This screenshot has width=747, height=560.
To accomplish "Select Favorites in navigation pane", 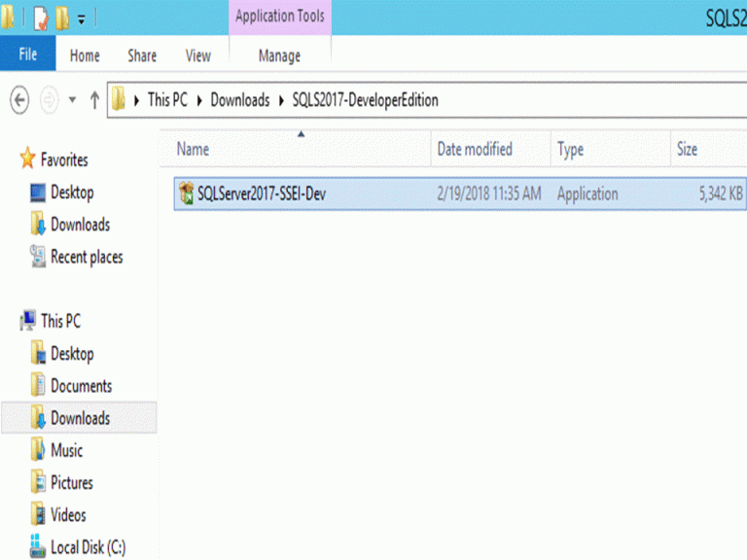I will click(x=64, y=159).
